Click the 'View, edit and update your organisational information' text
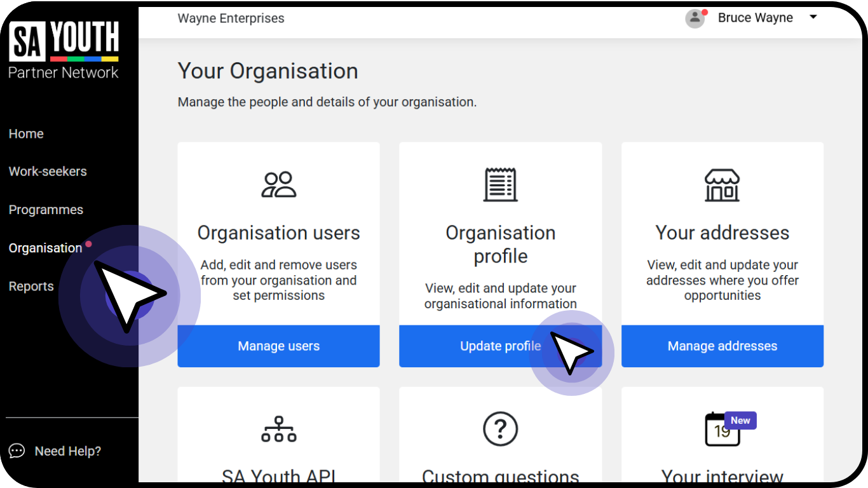This screenshot has width=868, height=488. coord(501,296)
